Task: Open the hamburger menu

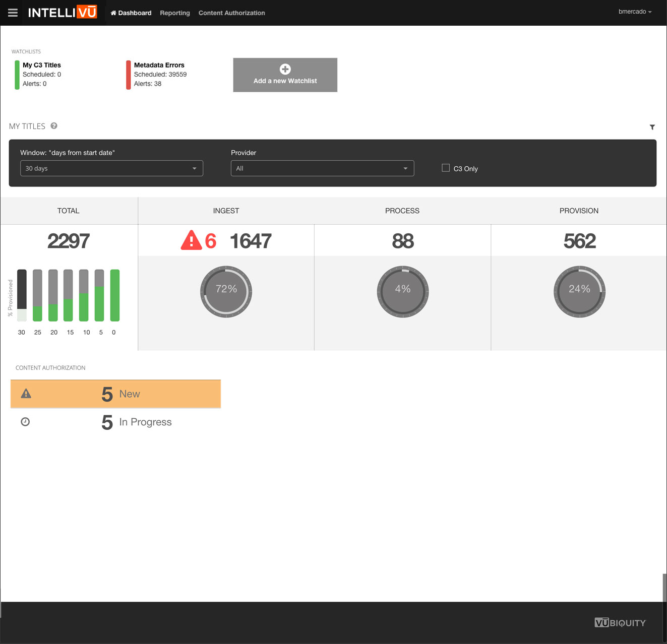Action: [13, 13]
